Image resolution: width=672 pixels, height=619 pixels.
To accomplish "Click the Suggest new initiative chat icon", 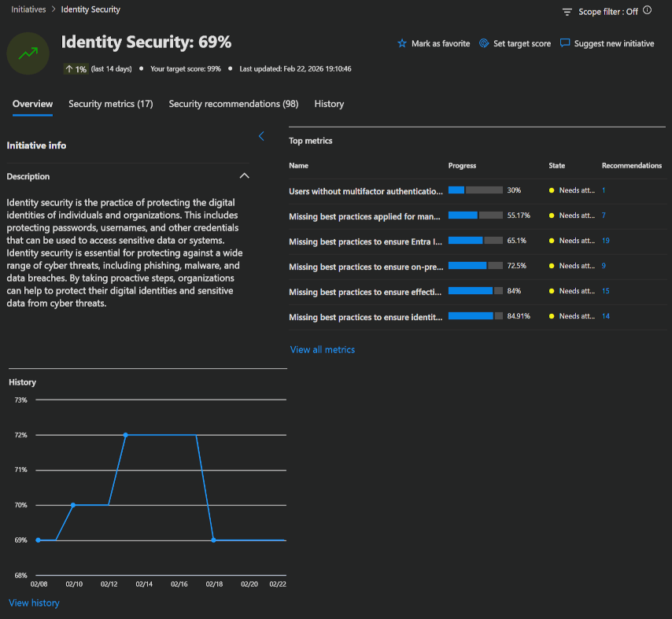I will pos(565,44).
